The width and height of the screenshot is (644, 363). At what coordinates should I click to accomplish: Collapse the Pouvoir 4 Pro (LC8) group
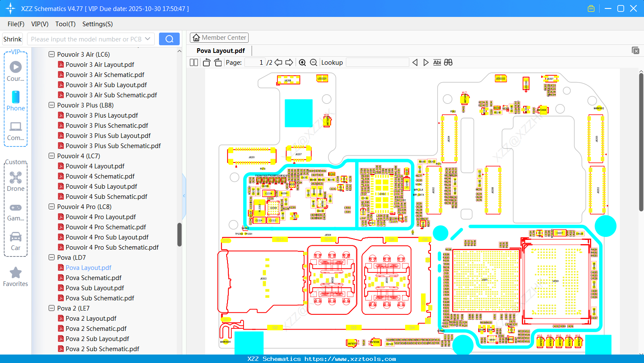point(52,206)
